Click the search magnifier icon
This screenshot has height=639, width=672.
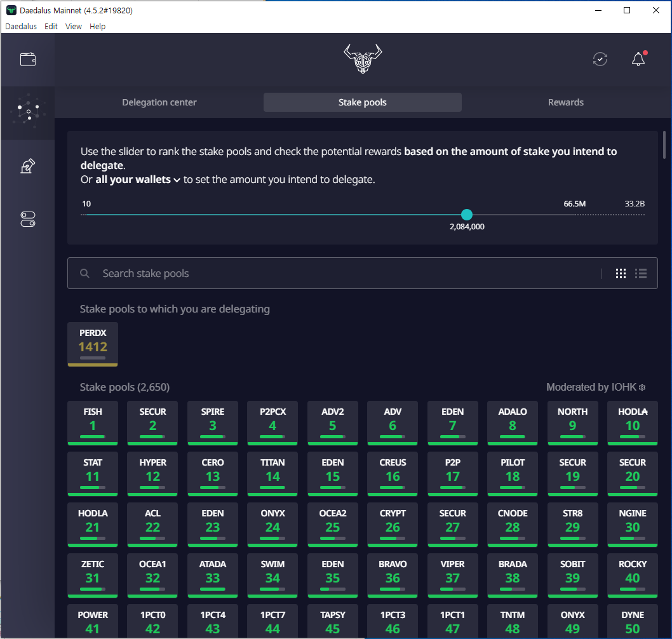click(x=85, y=273)
